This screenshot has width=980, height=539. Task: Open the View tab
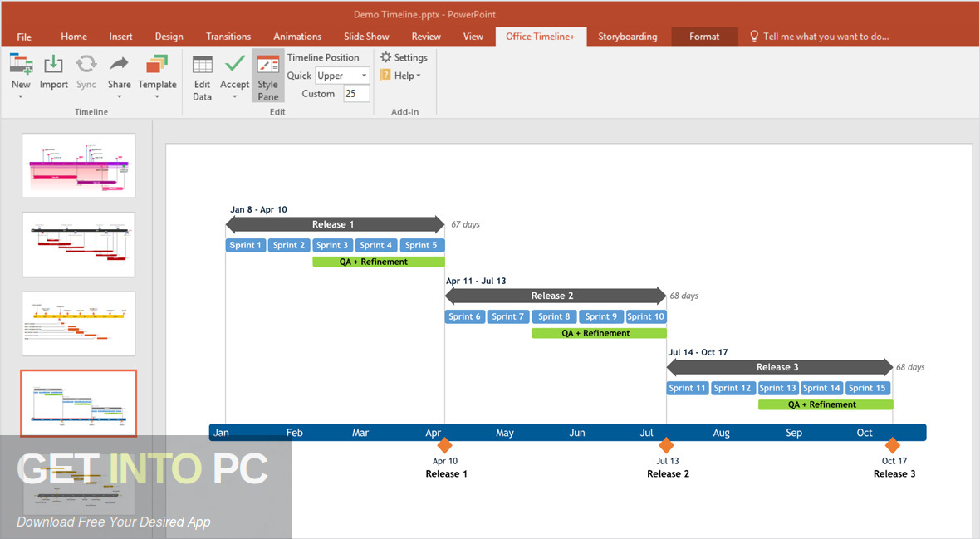[x=473, y=37]
